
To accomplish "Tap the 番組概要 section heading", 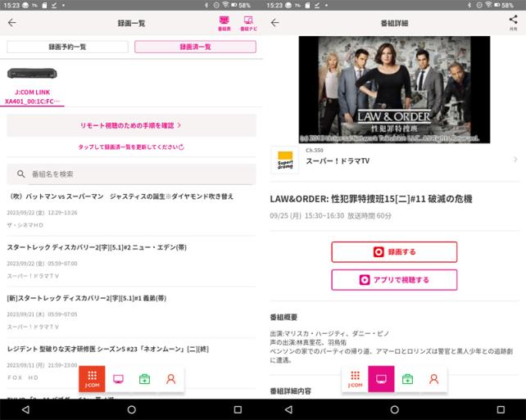I will 283,317.
